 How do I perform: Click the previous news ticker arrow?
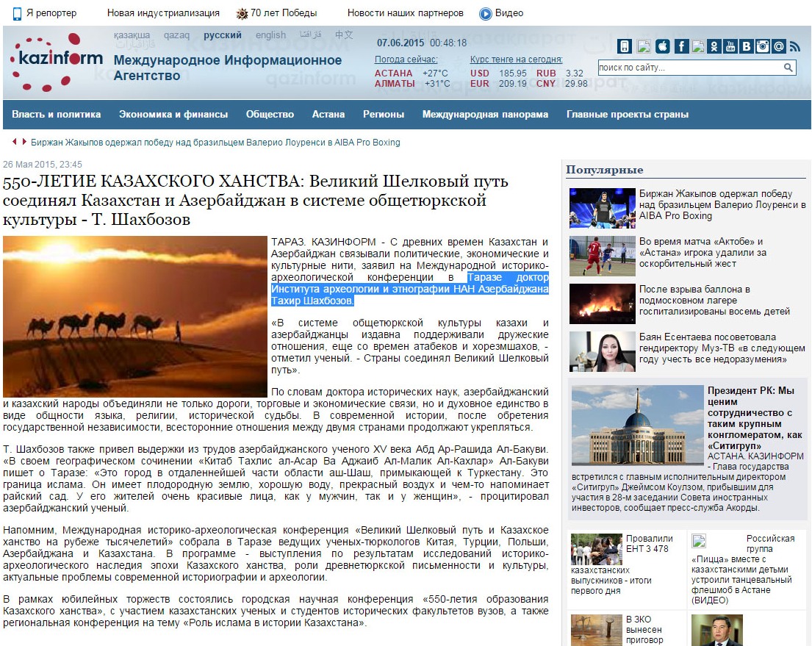tap(15, 141)
